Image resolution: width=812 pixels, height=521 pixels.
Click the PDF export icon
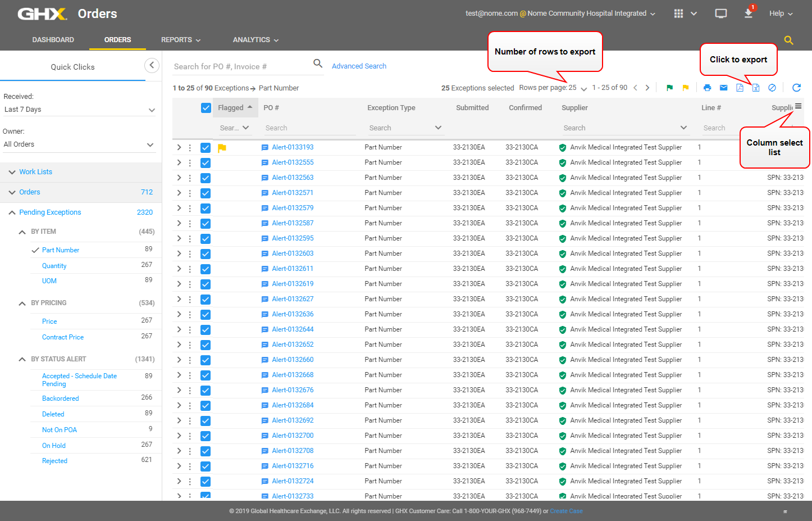[740, 88]
